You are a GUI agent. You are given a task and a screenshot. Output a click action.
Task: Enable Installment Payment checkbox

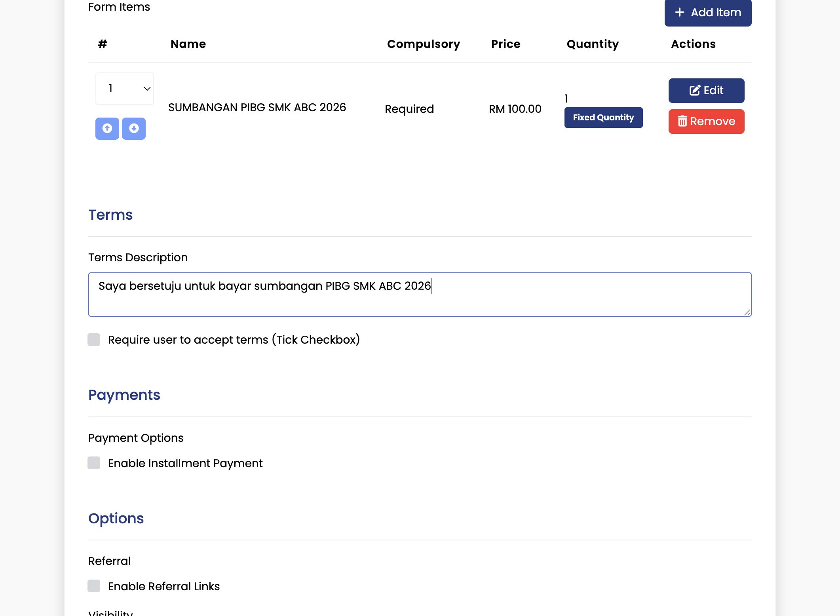(x=94, y=463)
